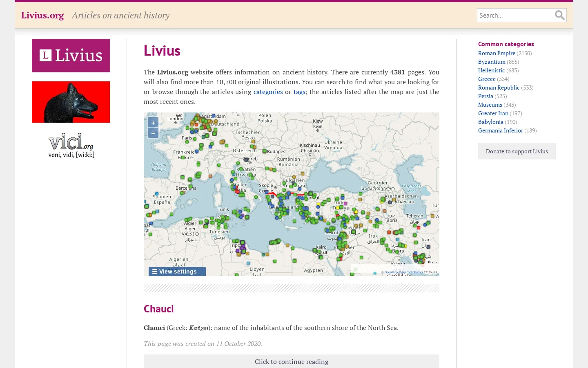
Task: Browse the Greece category
Action: pos(487,79)
